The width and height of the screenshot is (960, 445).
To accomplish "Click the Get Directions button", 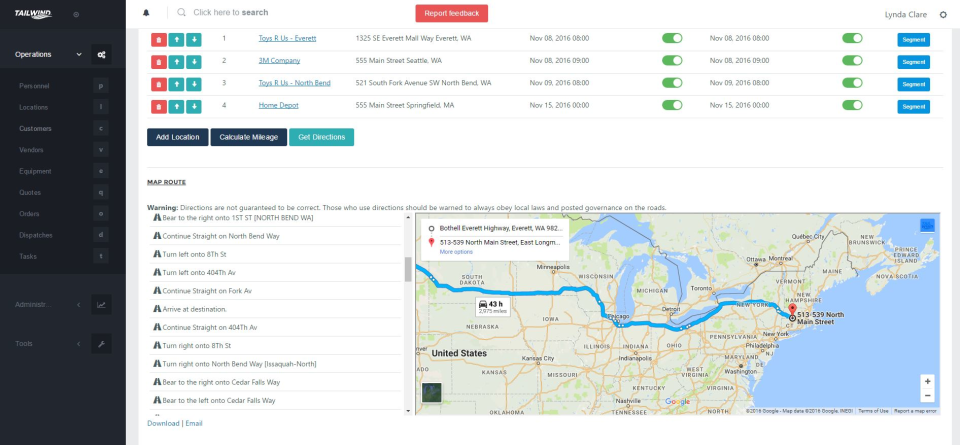I will pyautogui.click(x=321, y=137).
